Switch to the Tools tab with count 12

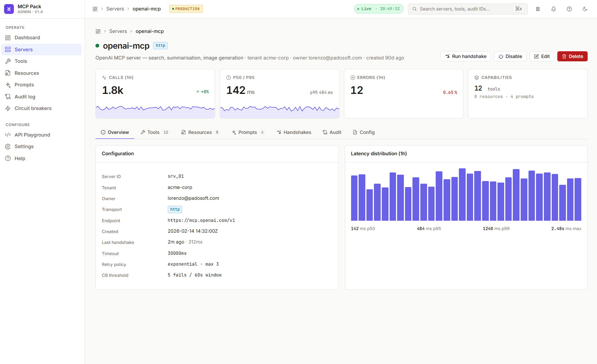[x=154, y=132]
